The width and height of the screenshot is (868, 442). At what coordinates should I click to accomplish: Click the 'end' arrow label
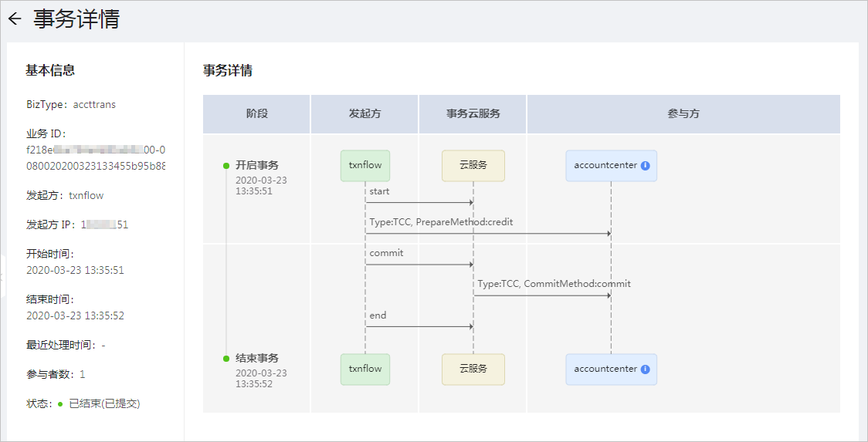click(378, 315)
